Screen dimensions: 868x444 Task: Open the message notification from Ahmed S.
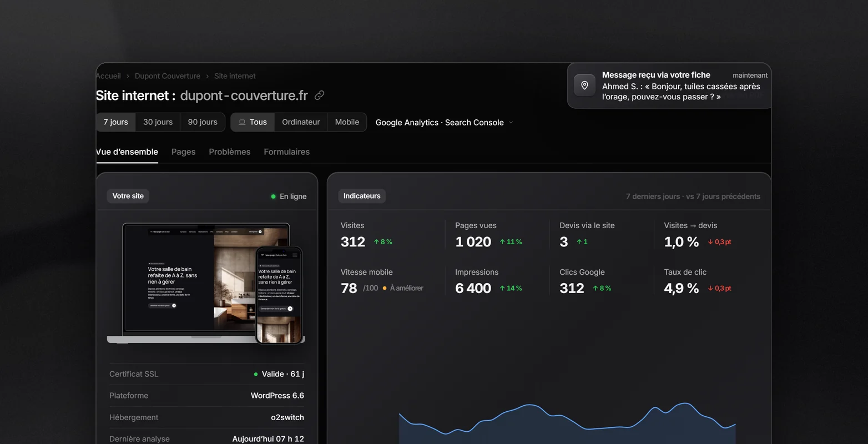click(669, 85)
